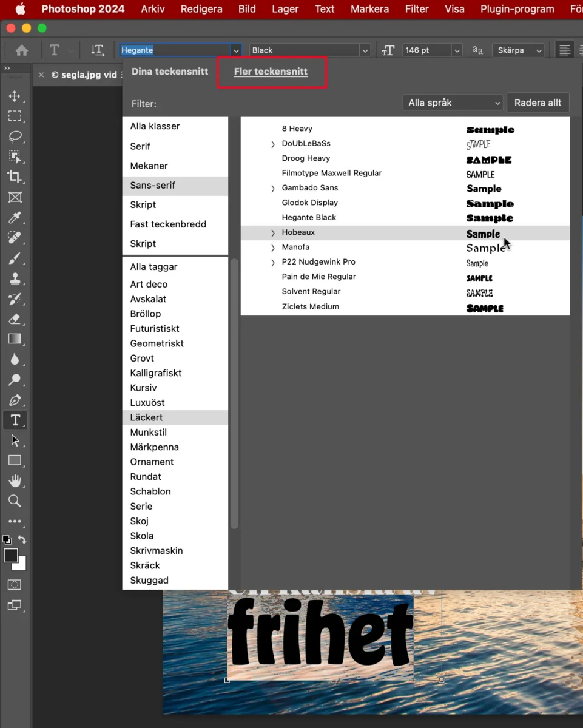
Task: Open the font family dropdown arrow
Action: (x=236, y=50)
